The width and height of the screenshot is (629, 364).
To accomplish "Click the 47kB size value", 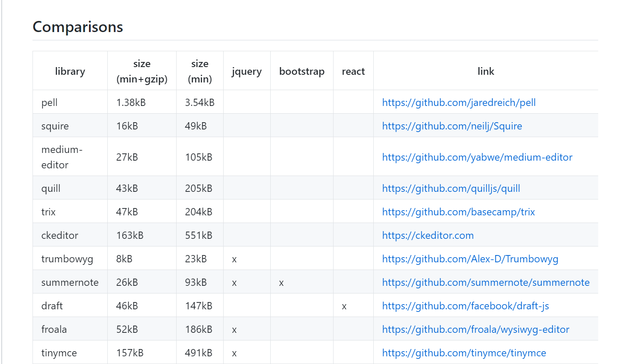I will point(127,212).
